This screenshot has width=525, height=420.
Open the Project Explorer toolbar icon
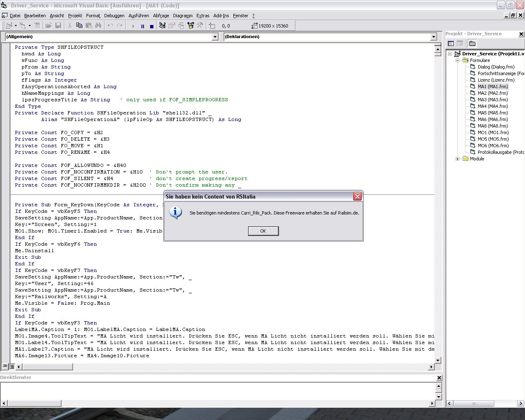pos(162,26)
